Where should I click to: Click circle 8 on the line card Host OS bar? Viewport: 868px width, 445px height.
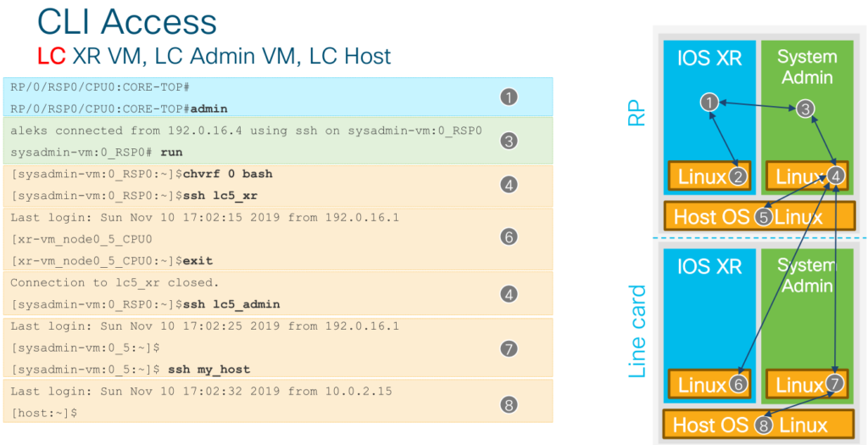point(763,424)
